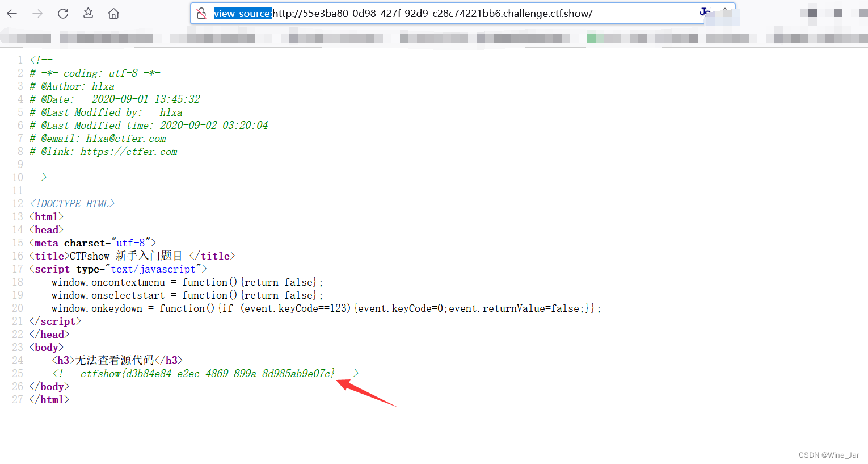The width and height of the screenshot is (868, 464).
Task: Click the closing '</body>' tag on line 26
Action: pos(49,387)
